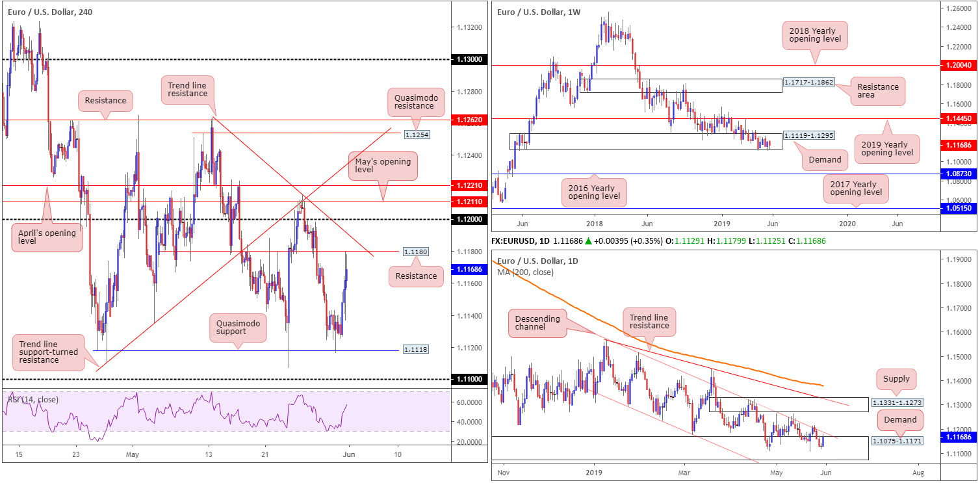This screenshot has width=980, height=483.
Task: Click the '1.13200' axis value on 240 chart
Action: (469, 28)
